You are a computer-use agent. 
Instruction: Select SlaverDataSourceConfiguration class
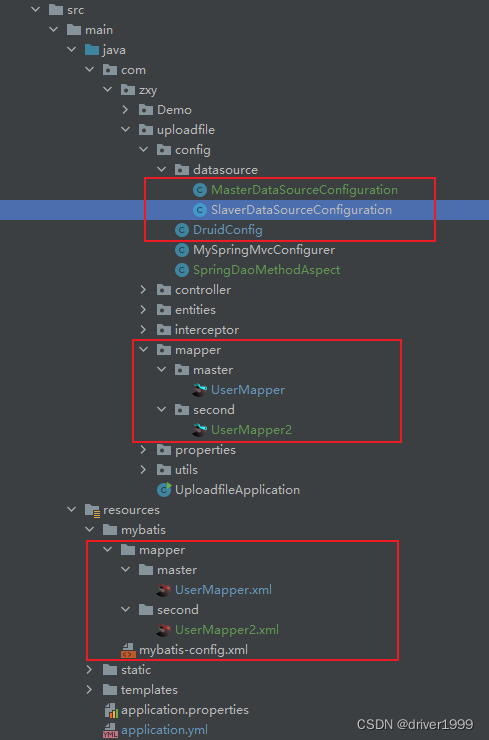301,210
